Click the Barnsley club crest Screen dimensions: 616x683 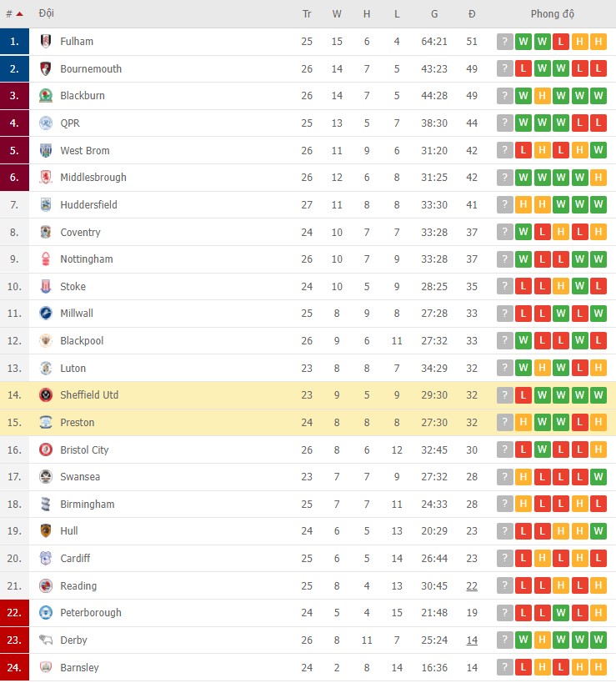coord(45,667)
